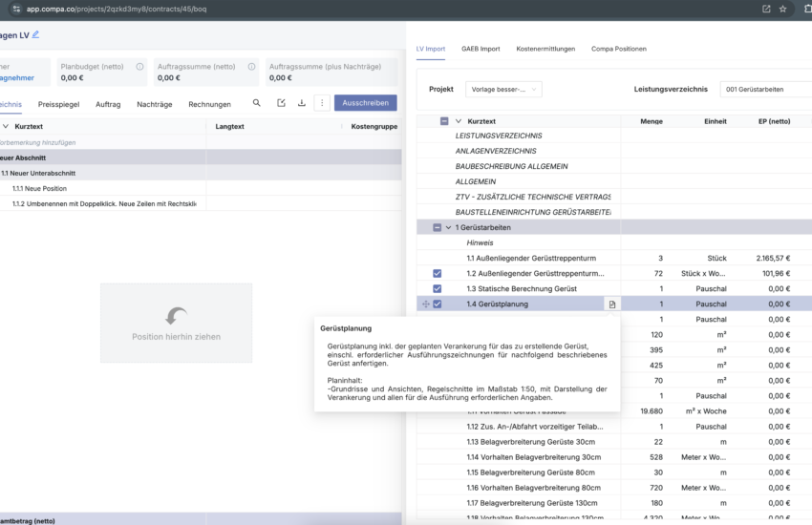Uncheck the 1.2 Außenliegender Gerüsttreppenturm checkbox
Screen dimensions: 812x525
click(438, 273)
